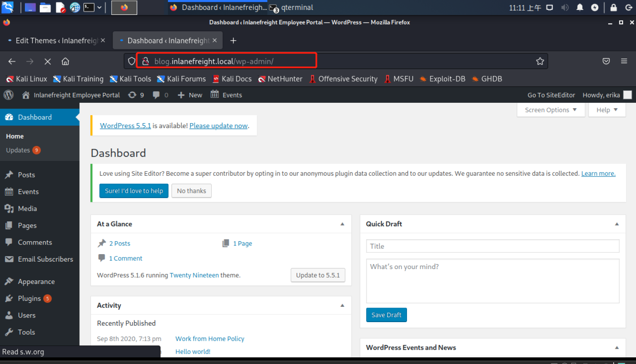Open a new browser tab

click(x=234, y=41)
